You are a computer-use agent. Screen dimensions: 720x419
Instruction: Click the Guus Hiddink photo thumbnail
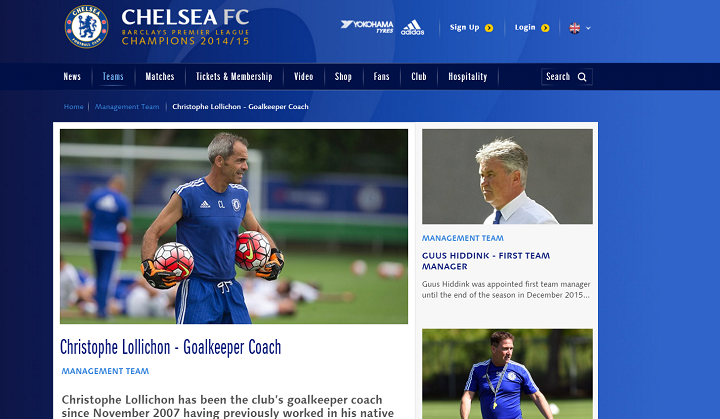pos(507,176)
